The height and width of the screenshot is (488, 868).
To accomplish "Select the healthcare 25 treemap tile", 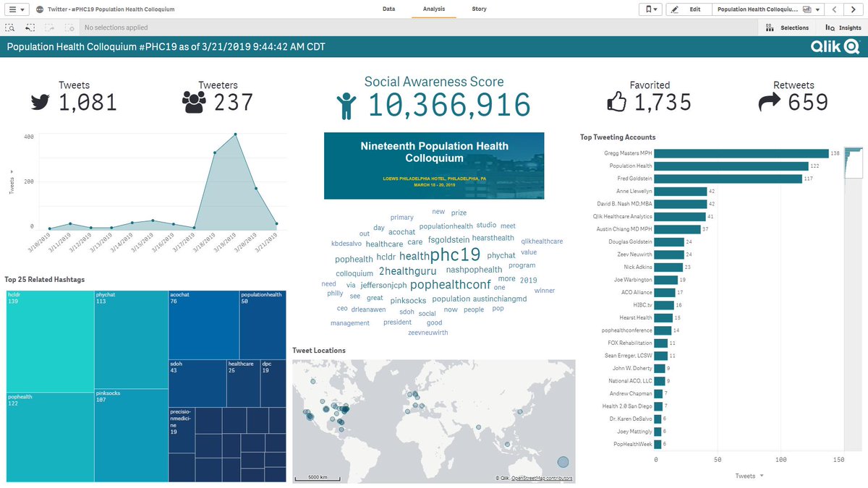I will pos(243,383).
